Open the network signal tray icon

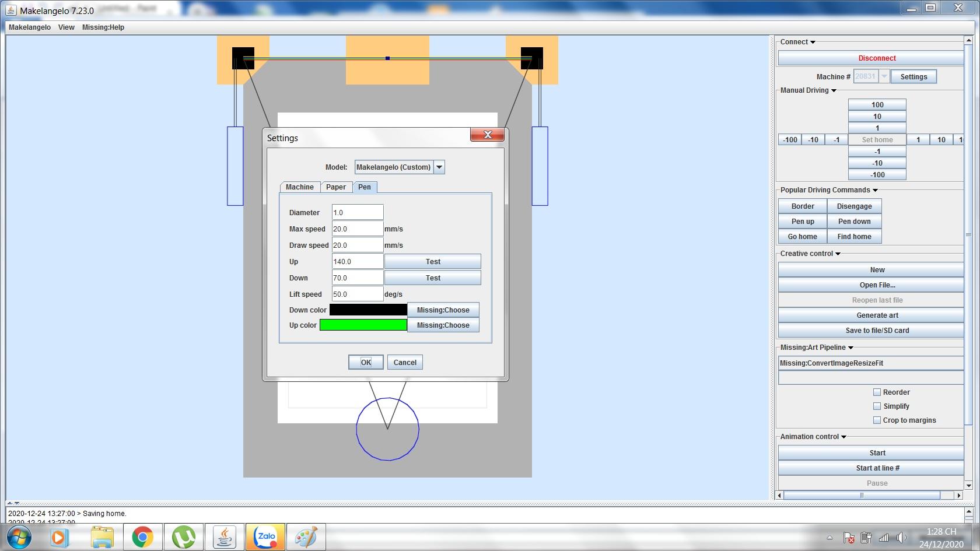click(x=884, y=538)
